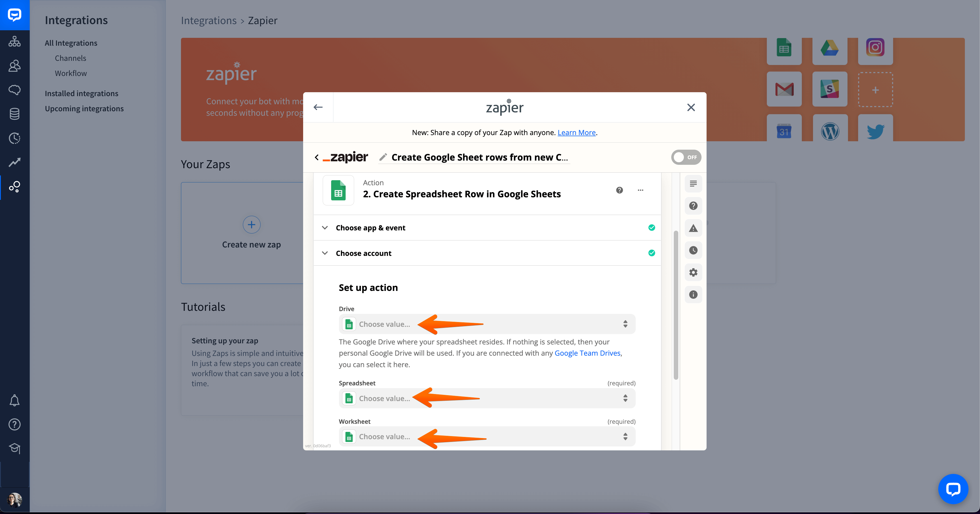Select All Integrations in the menu

click(71, 43)
